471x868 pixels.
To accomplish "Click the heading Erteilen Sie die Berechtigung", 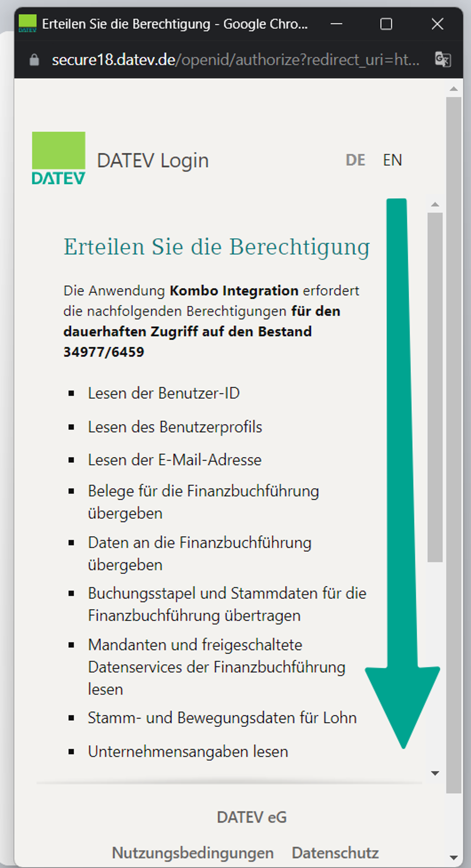I will coord(217,247).
